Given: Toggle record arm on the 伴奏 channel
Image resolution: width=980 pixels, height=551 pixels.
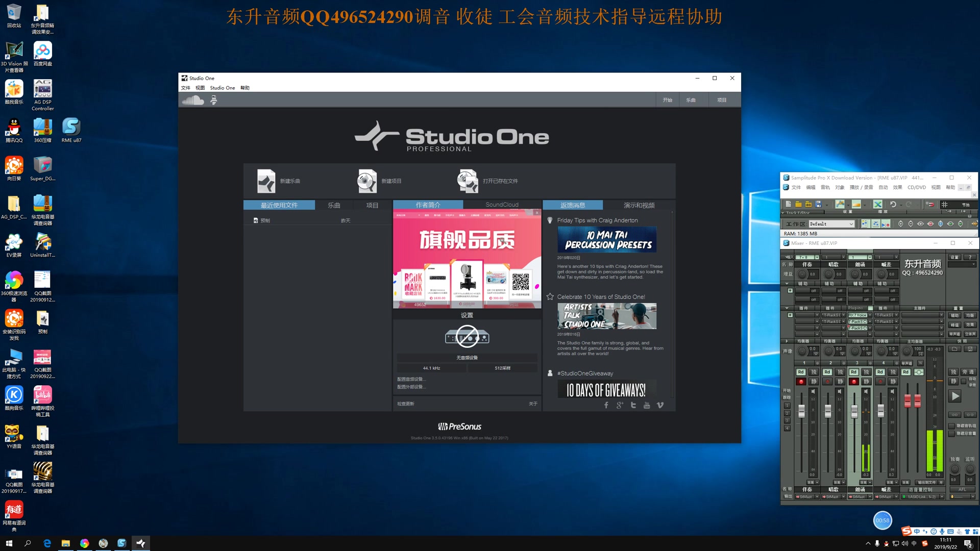Looking at the screenshot, I should (801, 382).
